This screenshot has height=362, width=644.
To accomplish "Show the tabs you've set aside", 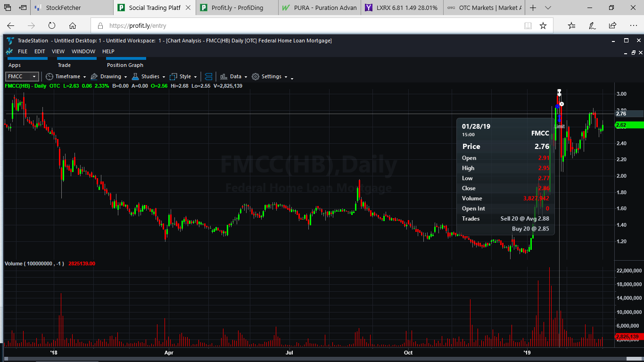I will 8,8.
